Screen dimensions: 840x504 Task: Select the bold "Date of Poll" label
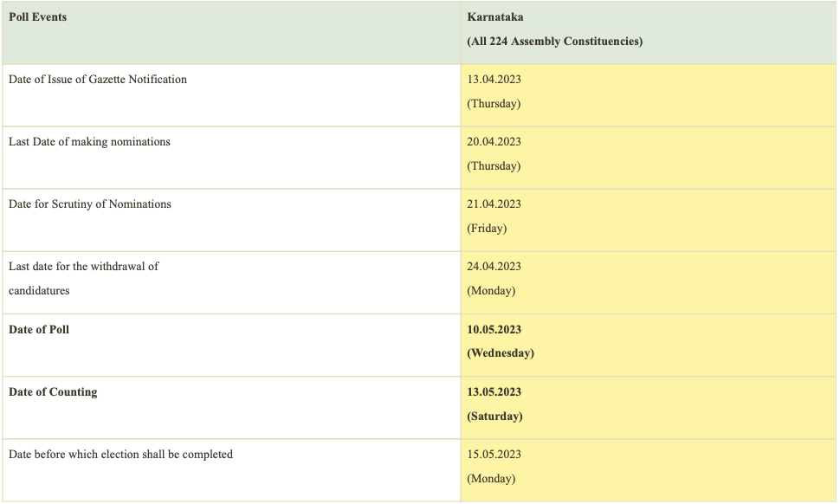click(x=39, y=330)
